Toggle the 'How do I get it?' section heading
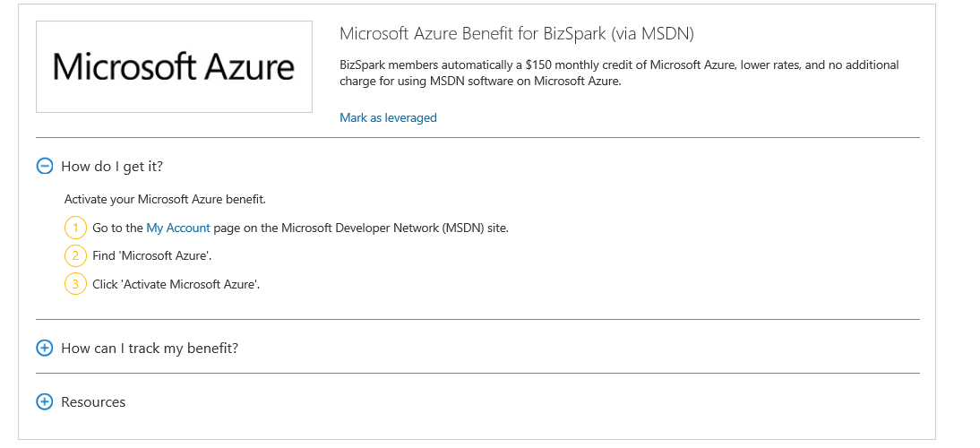The image size is (980, 448). pyautogui.click(x=112, y=166)
